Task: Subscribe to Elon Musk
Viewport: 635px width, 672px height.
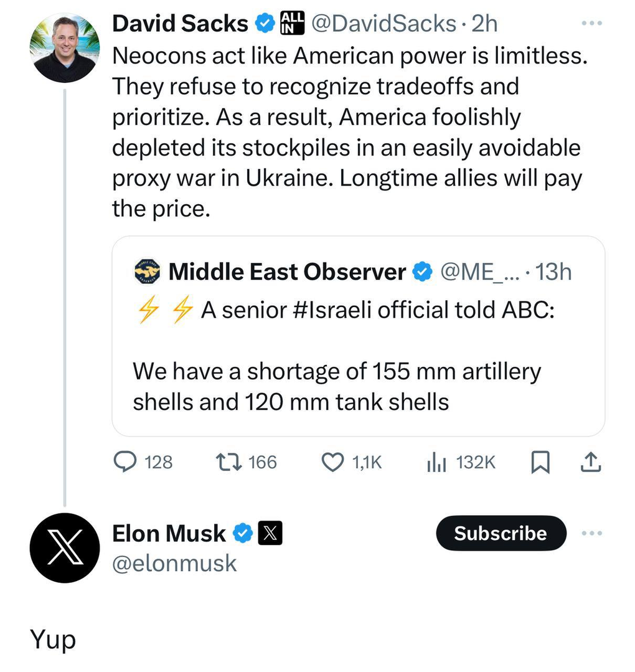Action: [501, 533]
